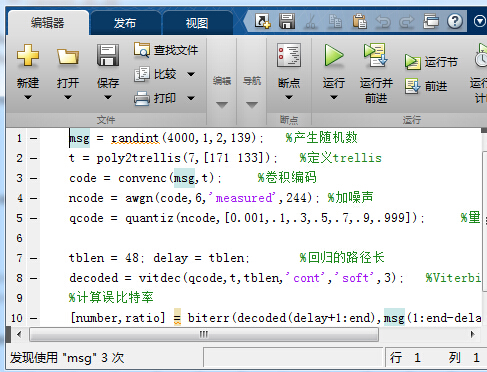487x372 pixels.
Task: Click the horizontal scrollbar thumb
Action: pyautogui.click(x=204, y=334)
